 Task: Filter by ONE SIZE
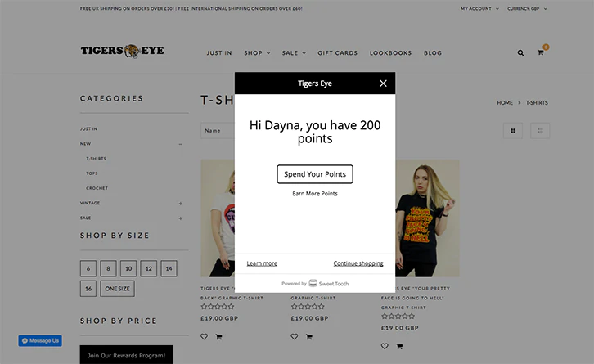pyautogui.click(x=118, y=289)
